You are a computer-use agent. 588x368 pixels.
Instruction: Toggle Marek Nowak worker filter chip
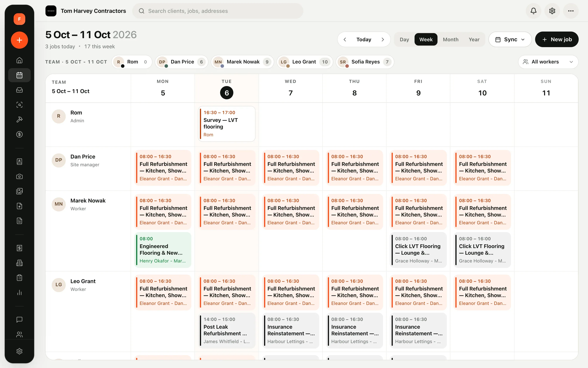(x=242, y=62)
